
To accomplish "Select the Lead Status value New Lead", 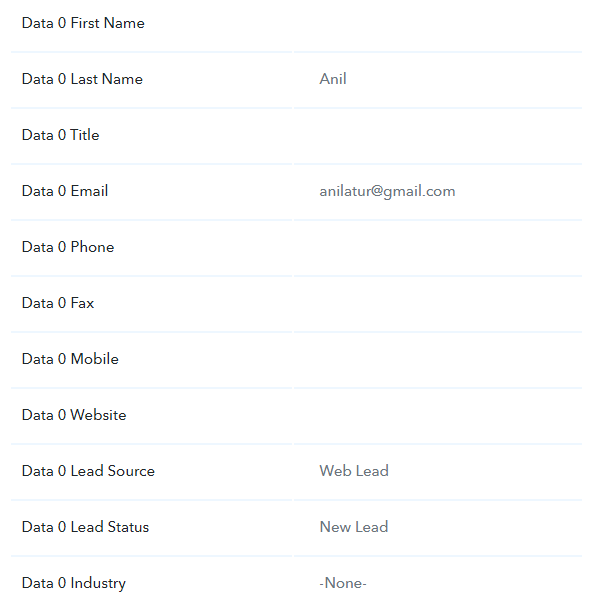I will [354, 527].
